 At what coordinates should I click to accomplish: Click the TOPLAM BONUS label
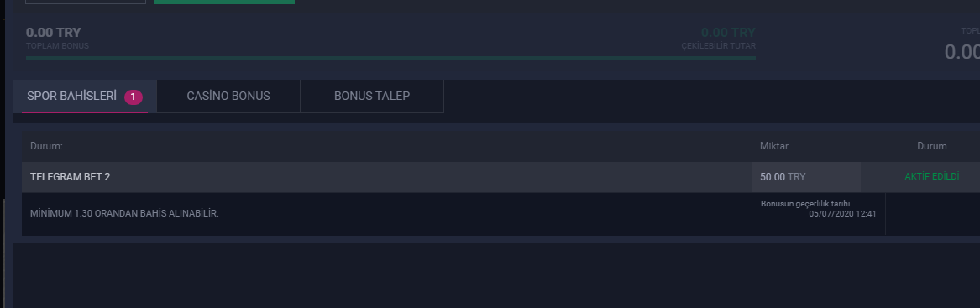click(57, 46)
